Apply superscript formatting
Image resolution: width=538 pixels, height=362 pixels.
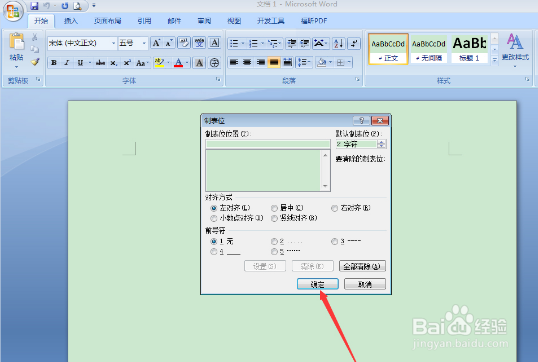tap(127, 63)
